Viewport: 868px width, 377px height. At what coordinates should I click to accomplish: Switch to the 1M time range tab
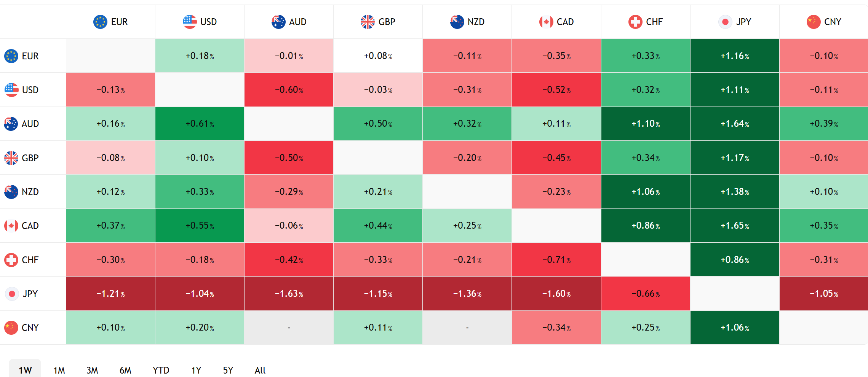click(59, 370)
